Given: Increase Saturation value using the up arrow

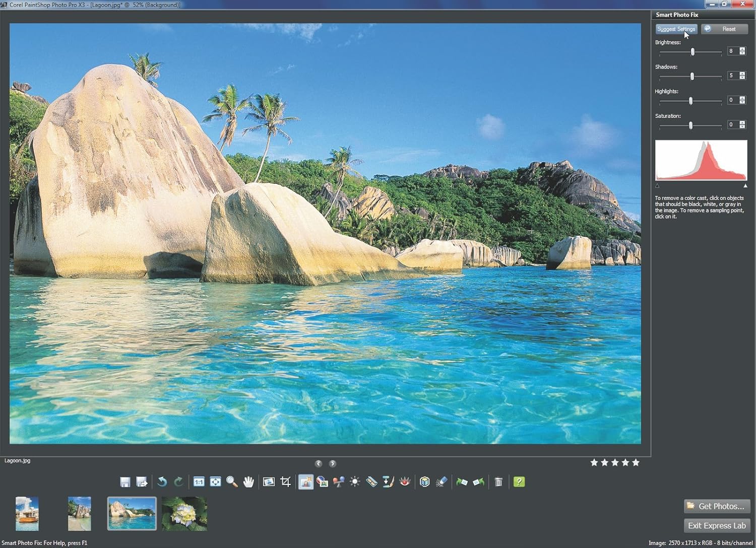Looking at the screenshot, I should click(742, 122).
